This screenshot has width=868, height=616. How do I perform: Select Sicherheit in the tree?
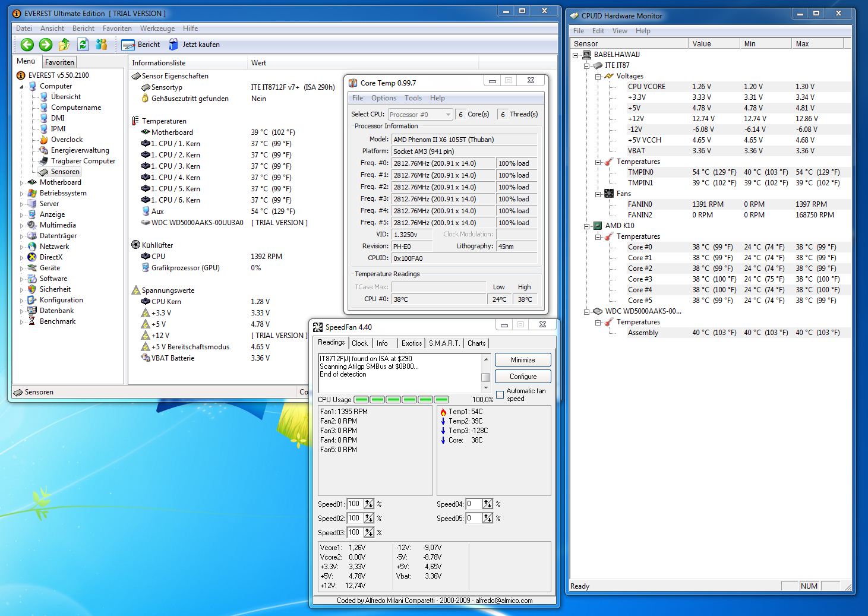pos(55,289)
